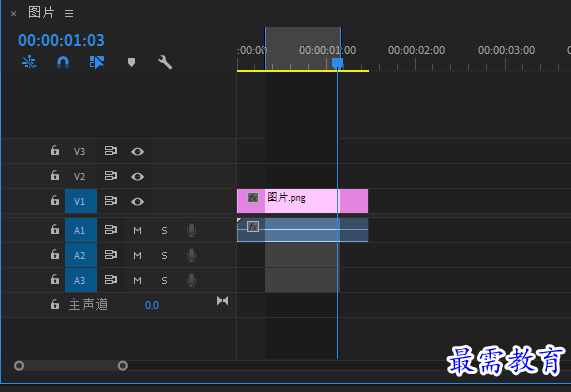Toggle the Snap magnet icon
Screen dimensions: 571x392
pos(63,62)
